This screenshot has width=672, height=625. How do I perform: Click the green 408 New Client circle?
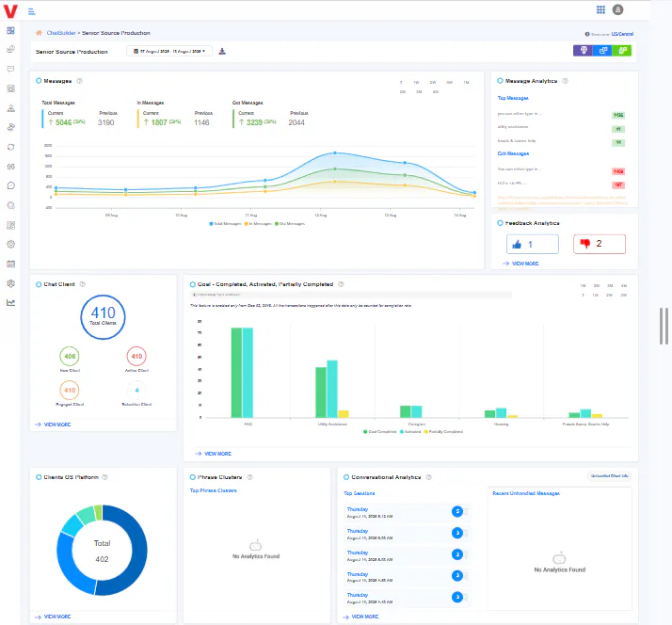click(x=70, y=356)
